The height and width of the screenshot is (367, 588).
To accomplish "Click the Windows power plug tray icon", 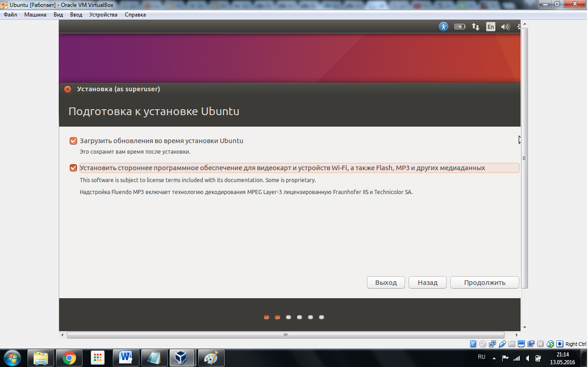I will 538,358.
